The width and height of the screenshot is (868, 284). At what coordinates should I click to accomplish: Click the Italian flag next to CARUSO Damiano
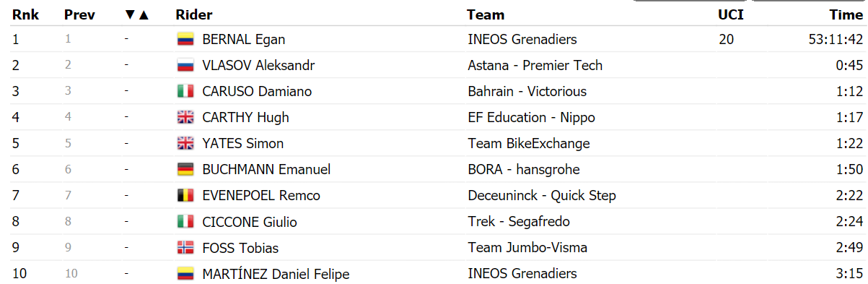[186, 92]
